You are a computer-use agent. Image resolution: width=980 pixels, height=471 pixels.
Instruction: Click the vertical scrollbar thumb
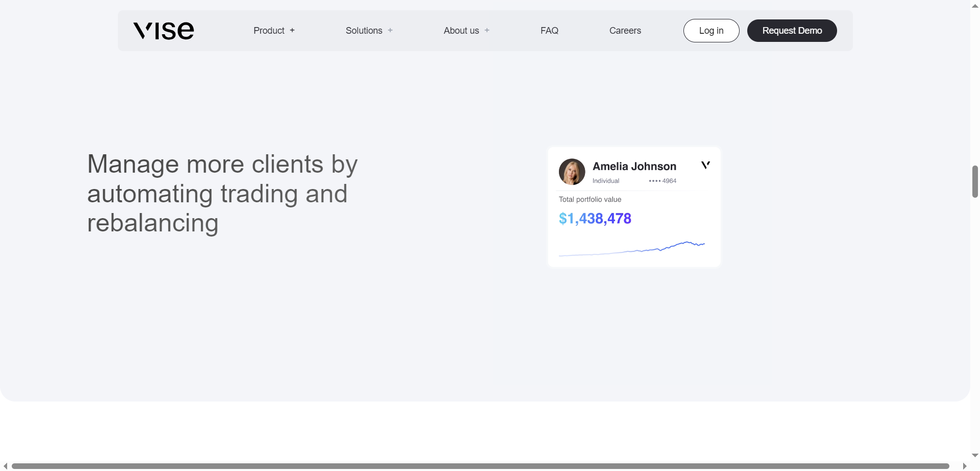[975, 181]
